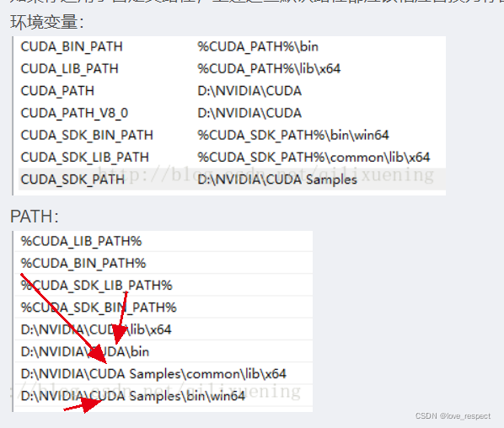
Task: Click the %CUDA_SDK_LIB_PATH% PATH entry
Action: (x=164, y=286)
